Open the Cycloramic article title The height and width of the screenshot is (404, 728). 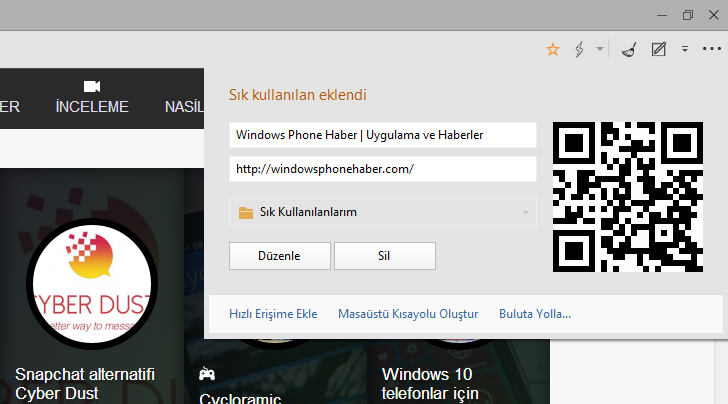click(240, 398)
